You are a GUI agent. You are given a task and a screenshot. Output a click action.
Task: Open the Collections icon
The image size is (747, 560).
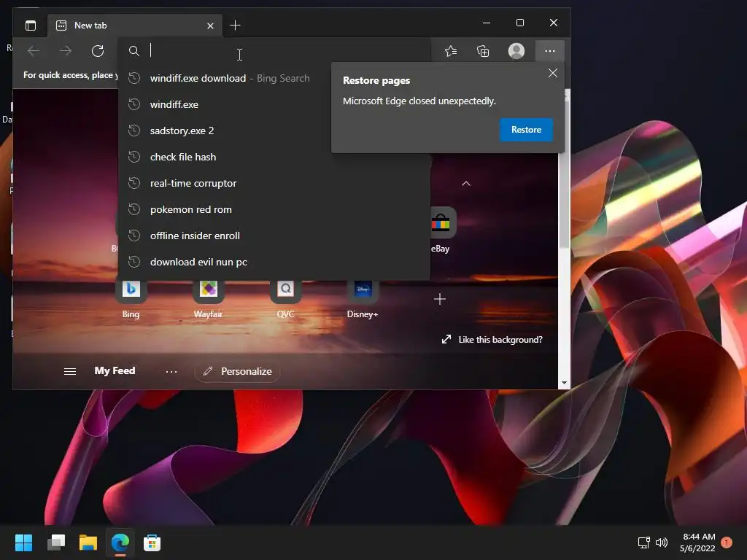point(483,51)
